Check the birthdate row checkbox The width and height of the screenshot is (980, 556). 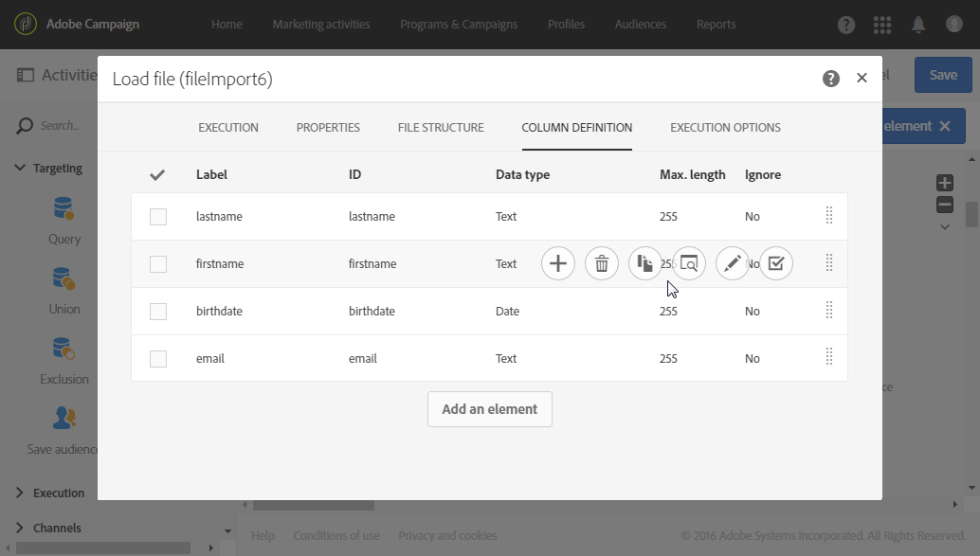point(158,312)
